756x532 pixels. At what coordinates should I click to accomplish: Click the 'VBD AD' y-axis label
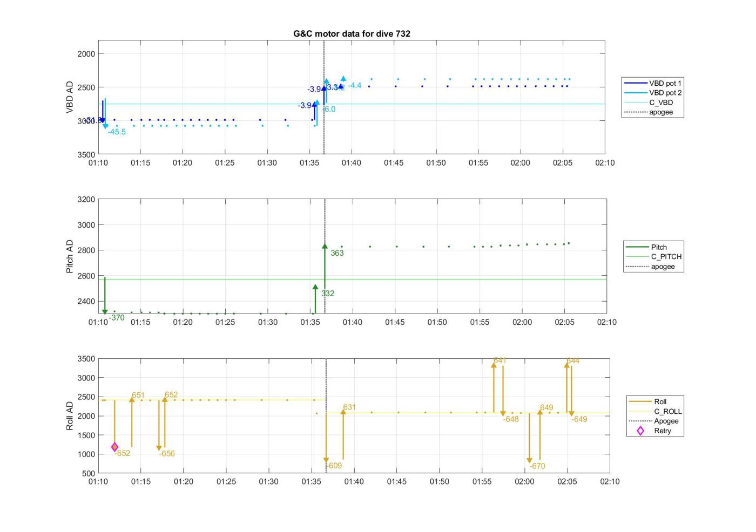point(70,97)
